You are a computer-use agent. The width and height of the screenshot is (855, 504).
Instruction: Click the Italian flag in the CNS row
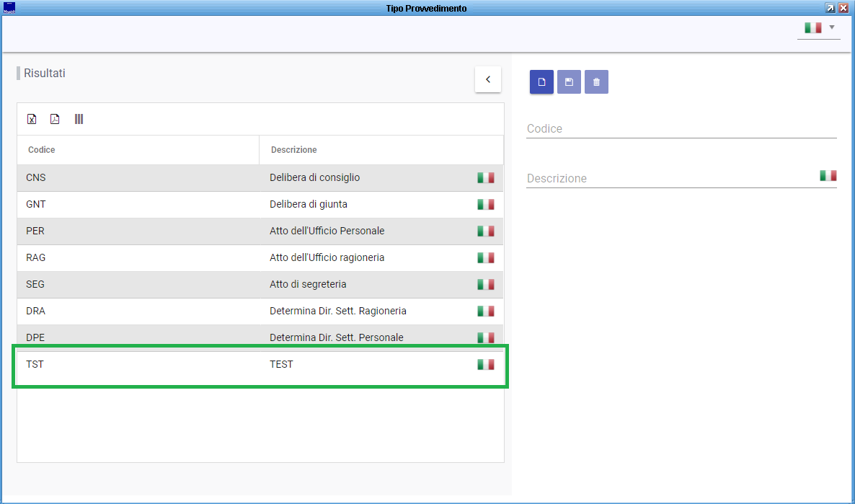tap(486, 178)
